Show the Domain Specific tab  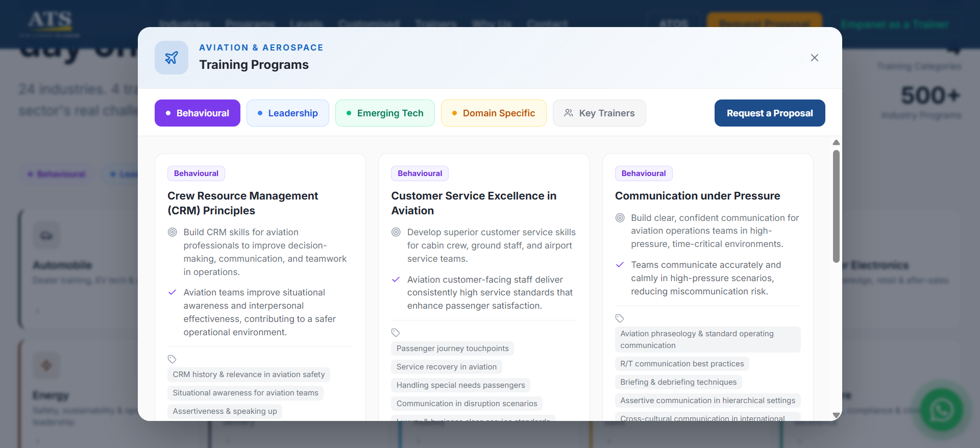coord(494,113)
